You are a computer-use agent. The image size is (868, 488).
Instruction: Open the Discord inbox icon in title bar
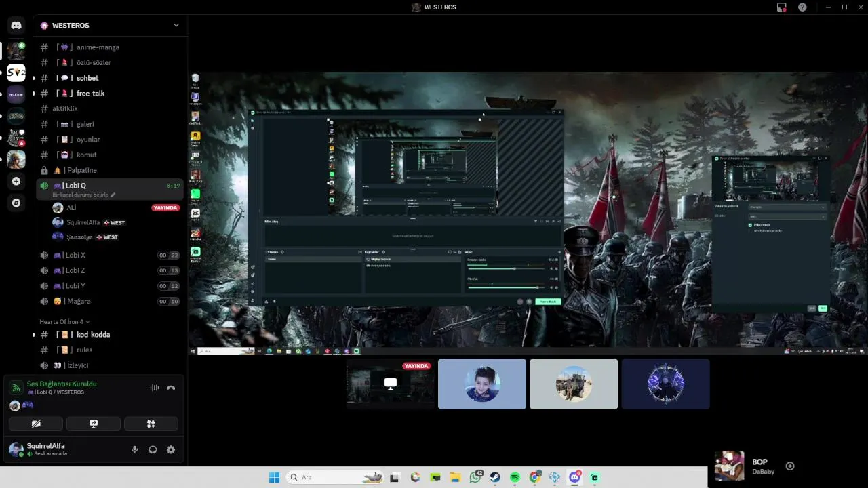782,7
